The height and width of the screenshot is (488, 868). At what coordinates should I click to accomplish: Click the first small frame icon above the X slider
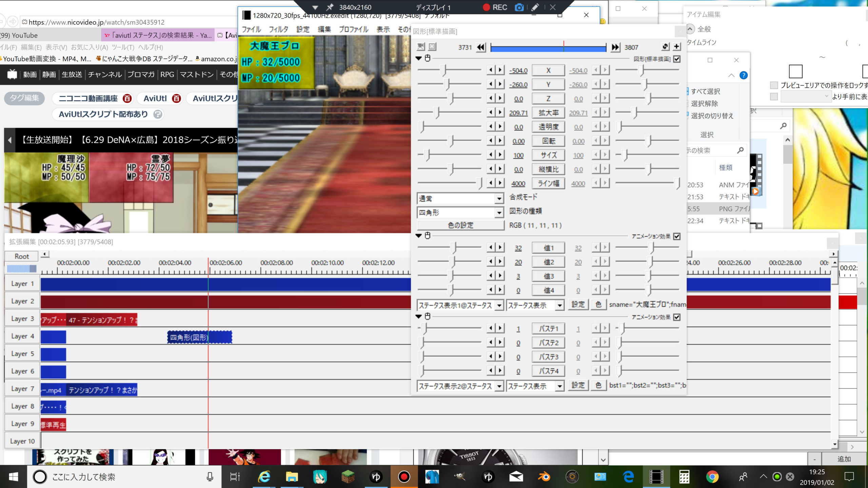coord(421,46)
